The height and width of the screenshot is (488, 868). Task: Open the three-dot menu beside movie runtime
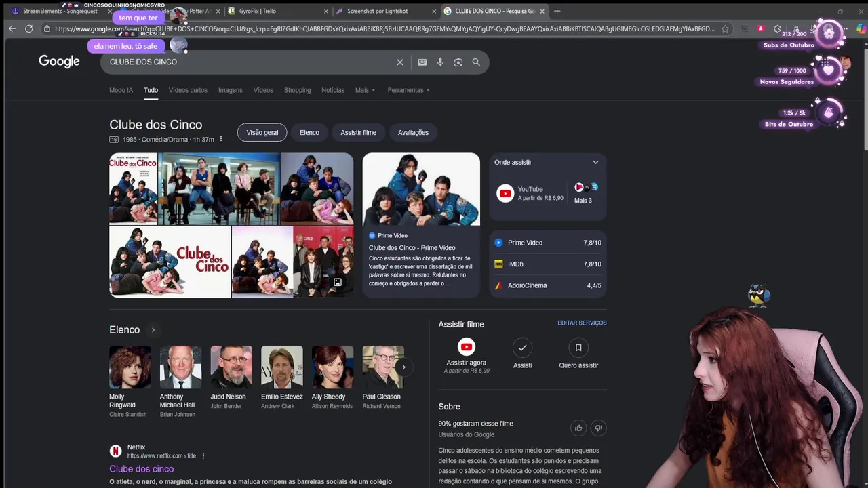click(221, 139)
